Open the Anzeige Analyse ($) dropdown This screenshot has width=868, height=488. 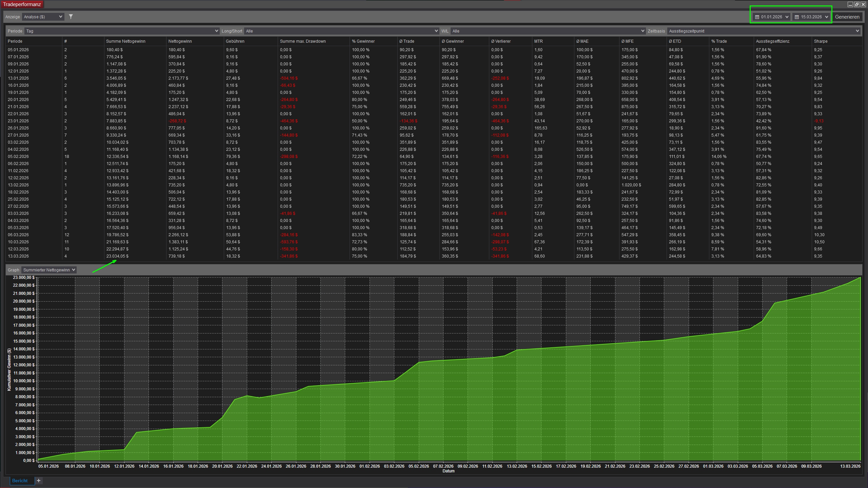tap(43, 17)
